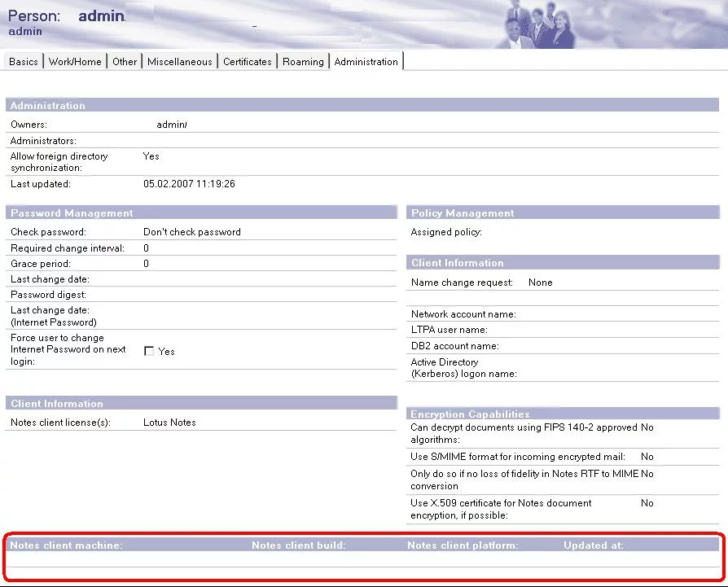This screenshot has height=587, width=728.
Task: Open the Basics tab
Action: (x=24, y=62)
